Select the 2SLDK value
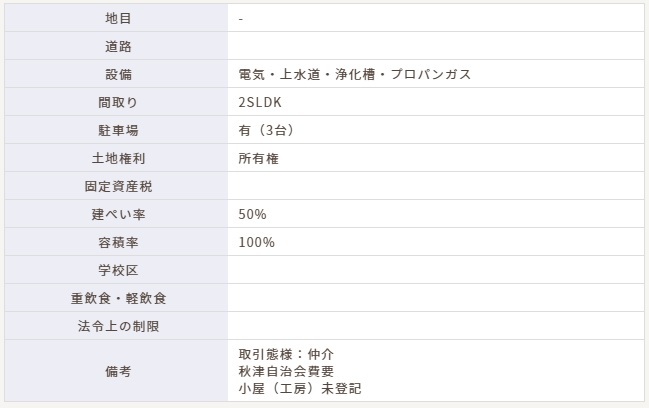This screenshot has width=649, height=408. click(260, 102)
